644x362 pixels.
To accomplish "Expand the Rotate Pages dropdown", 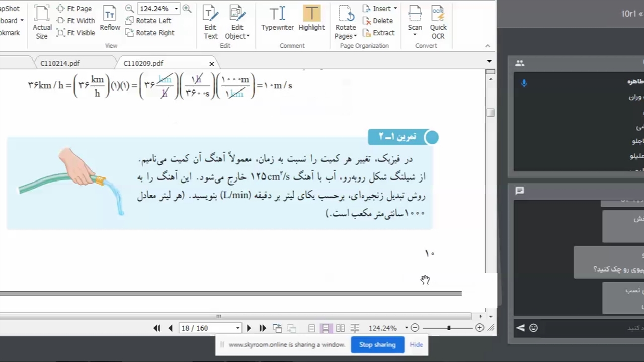I will click(346, 31).
